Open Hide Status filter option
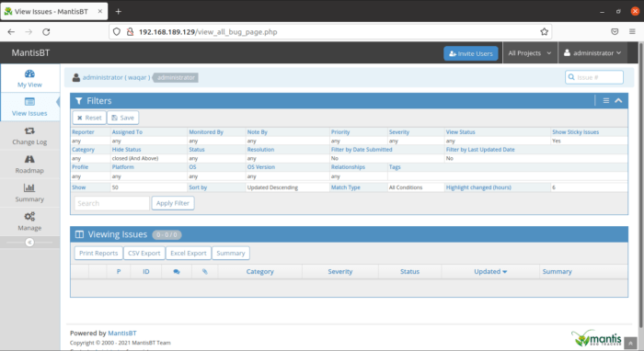 (x=127, y=150)
